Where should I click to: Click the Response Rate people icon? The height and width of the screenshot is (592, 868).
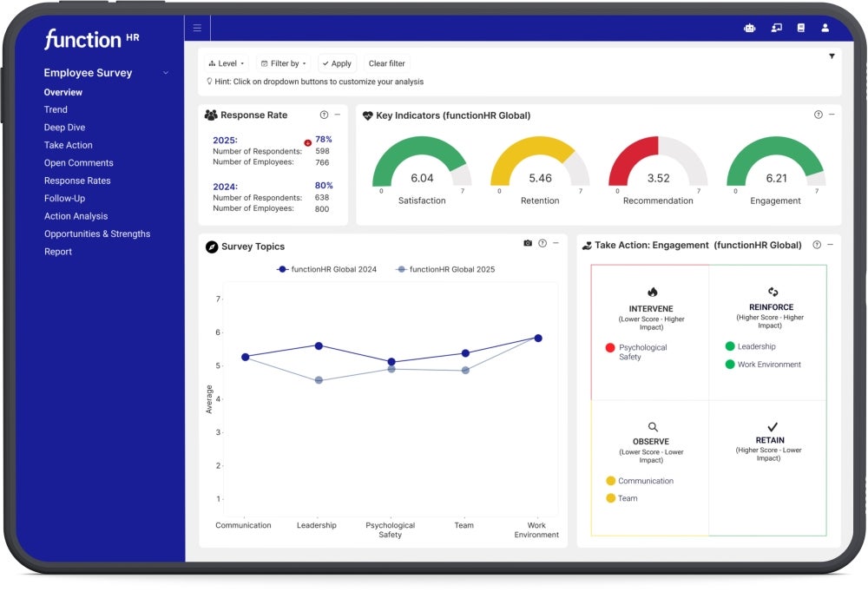coord(211,115)
